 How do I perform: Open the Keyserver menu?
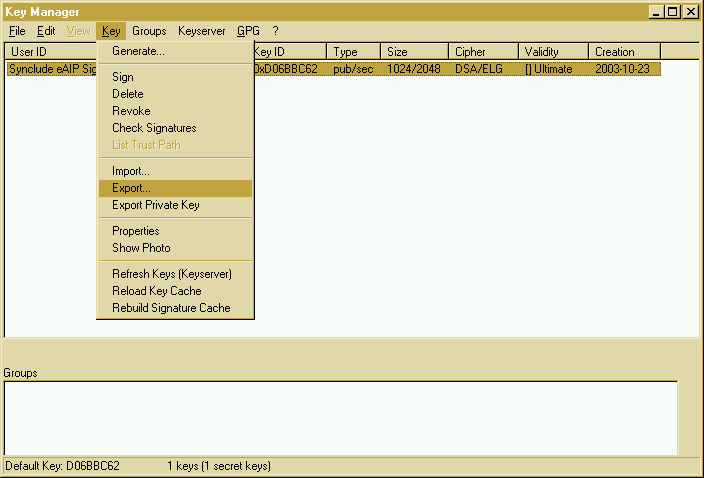point(201,31)
